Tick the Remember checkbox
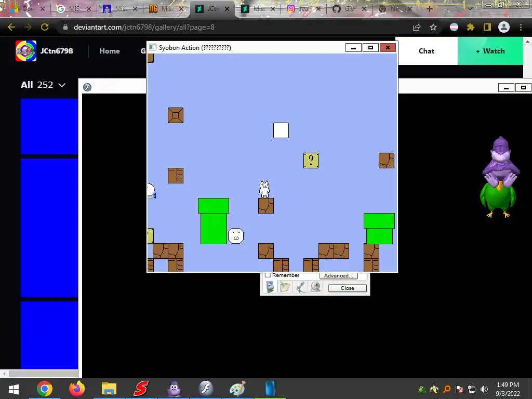 268,275
